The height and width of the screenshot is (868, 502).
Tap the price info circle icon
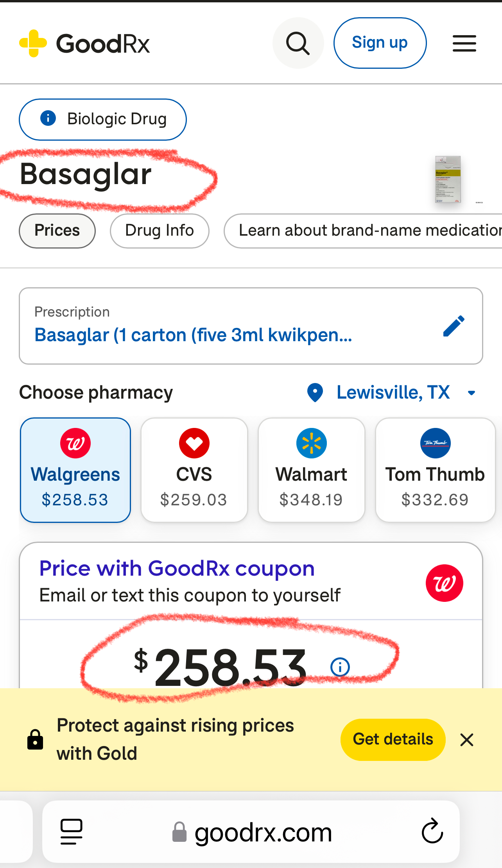(x=340, y=667)
